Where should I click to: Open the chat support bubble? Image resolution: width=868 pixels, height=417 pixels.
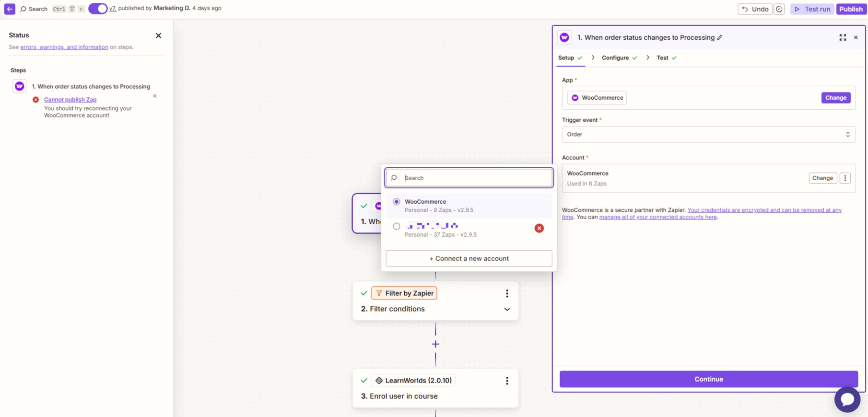click(847, 399)
